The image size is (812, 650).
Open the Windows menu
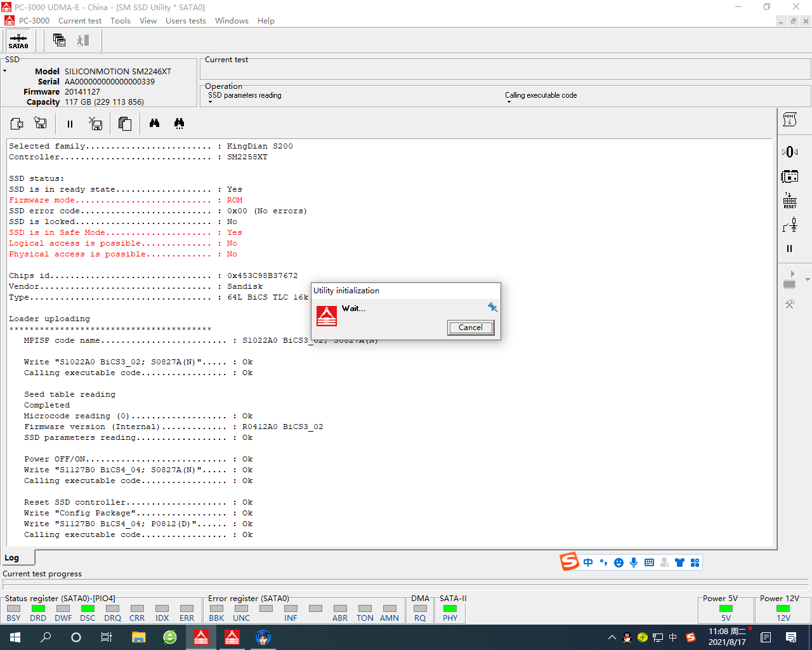click(232, 21)
